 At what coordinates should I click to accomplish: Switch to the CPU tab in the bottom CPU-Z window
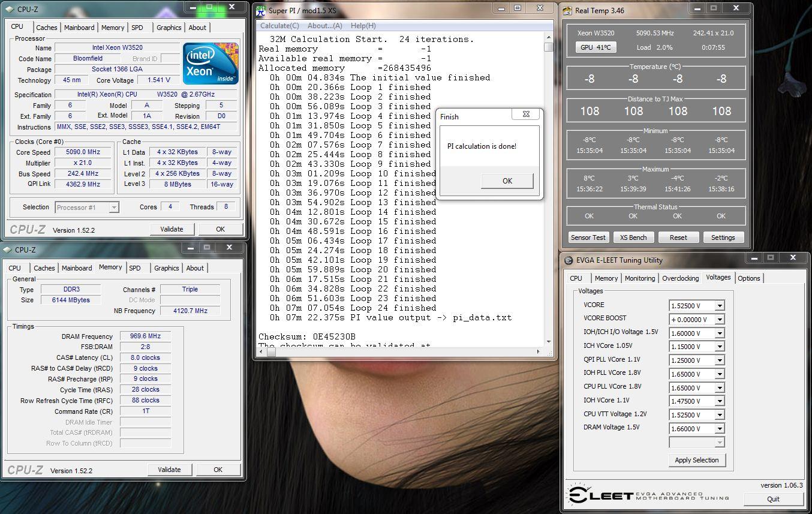pyautogui.click(x=15, y=268)
